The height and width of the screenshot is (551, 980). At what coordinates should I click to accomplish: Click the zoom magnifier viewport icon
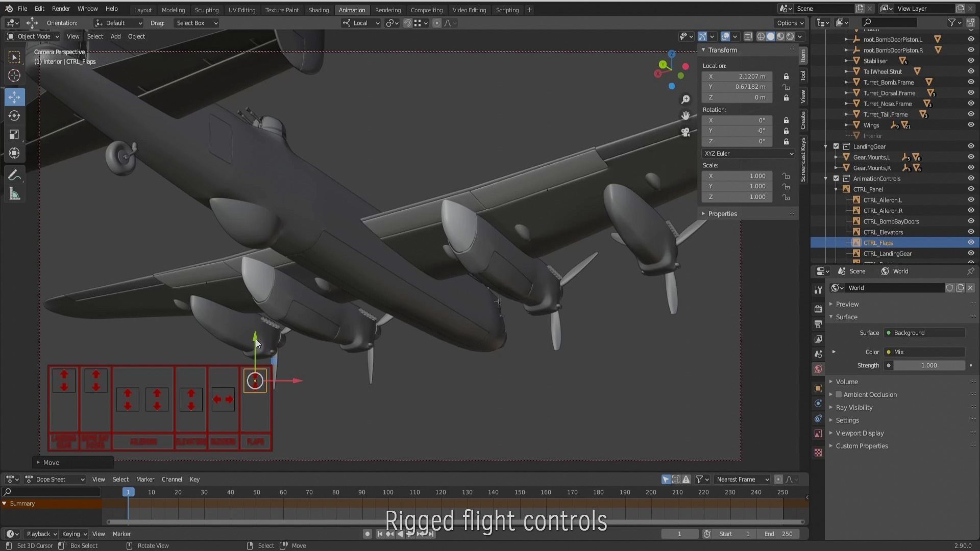pos(685,99)
